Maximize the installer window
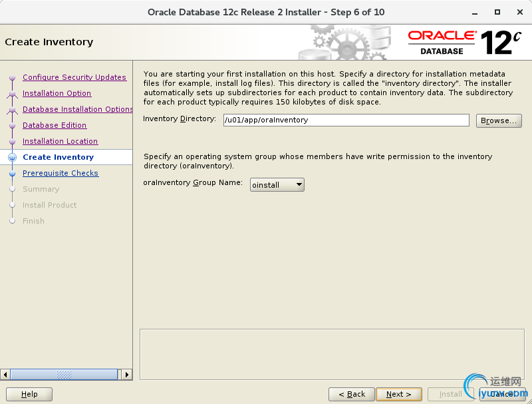The width and height of the screenshot is (532, 404). pos(497,12)
